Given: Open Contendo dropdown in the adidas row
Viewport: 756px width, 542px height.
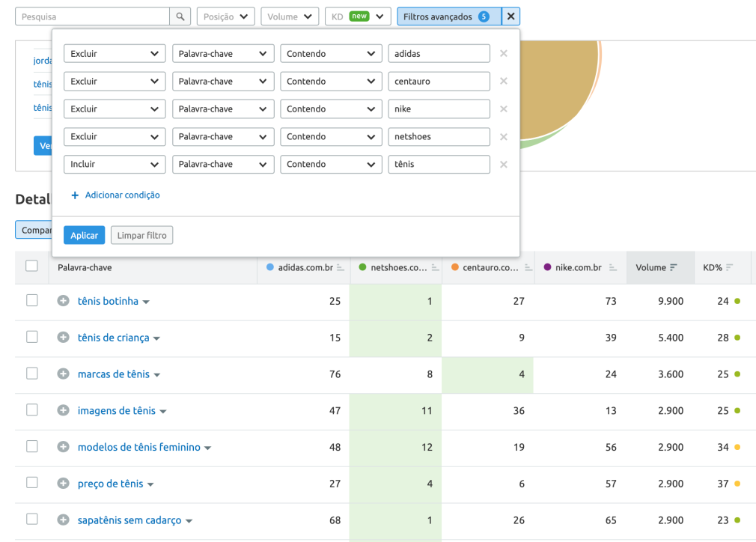Looking at the screenshot, I should tap(332, 53).
